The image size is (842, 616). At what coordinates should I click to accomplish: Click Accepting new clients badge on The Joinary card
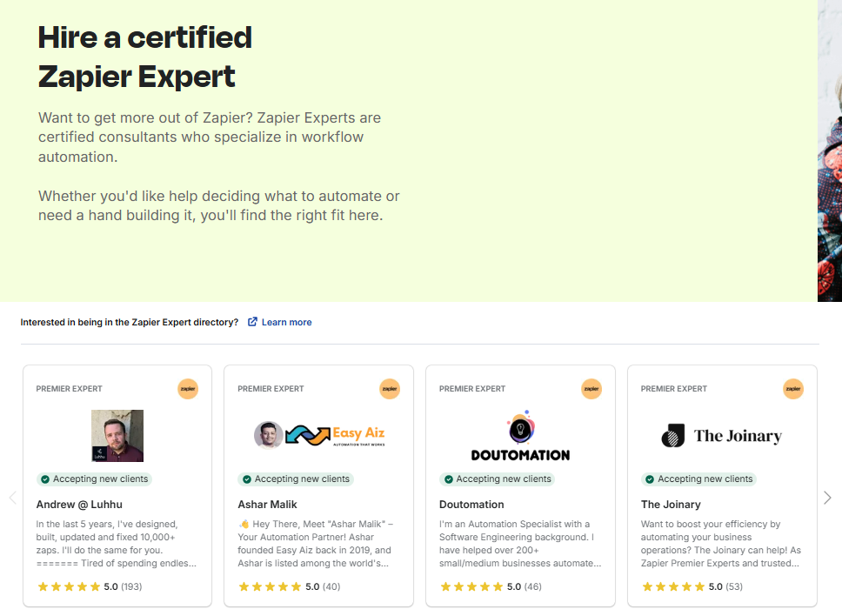point(698,479)
